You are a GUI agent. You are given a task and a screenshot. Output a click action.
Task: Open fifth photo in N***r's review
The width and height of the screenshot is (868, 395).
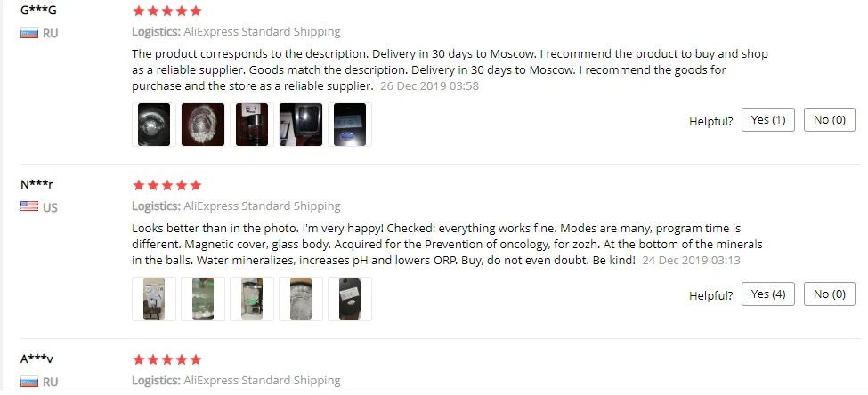350,299
